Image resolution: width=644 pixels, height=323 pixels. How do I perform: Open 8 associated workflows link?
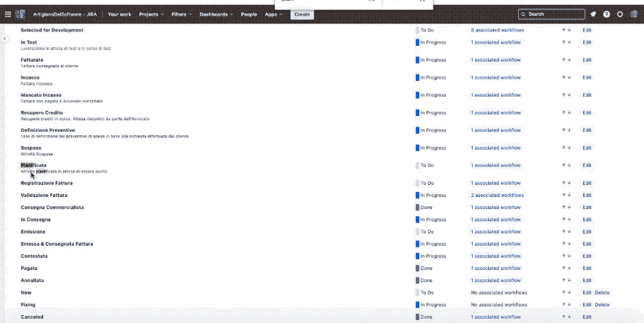pyautogui.click(x=497, y=31)
